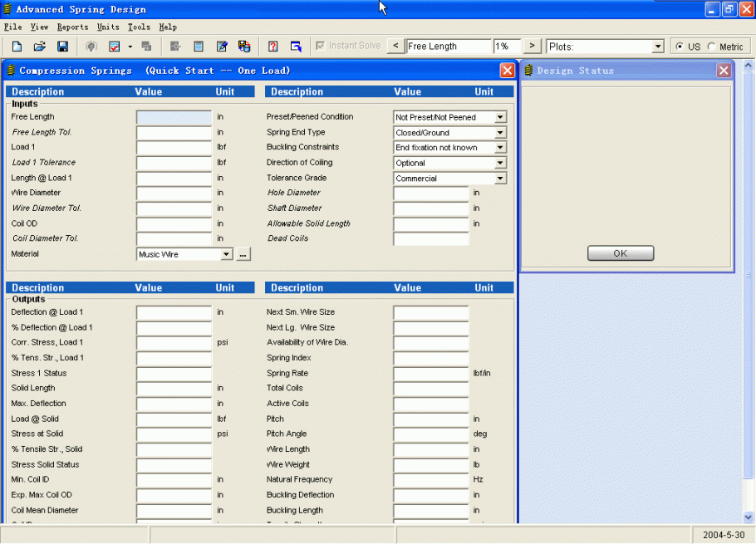Expand the Spring End Type dropdown
Viewport: 756px width, 544px height.
tap(501, 132)
